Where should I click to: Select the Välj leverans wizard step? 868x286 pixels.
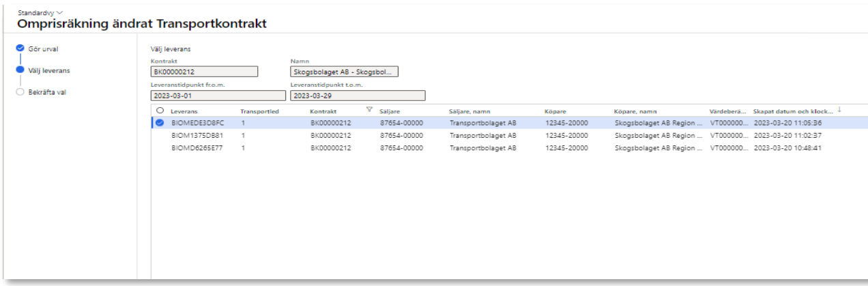(x=48, y=70)
